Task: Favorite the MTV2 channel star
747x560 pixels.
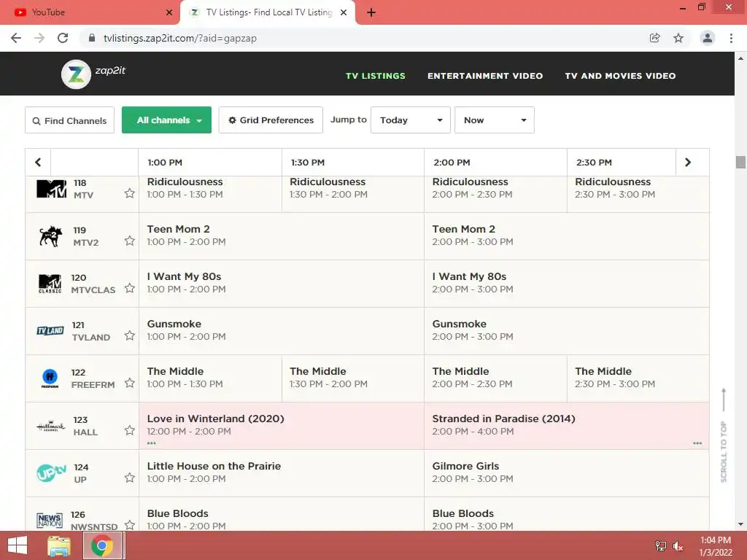Action: pyautogui.click(x=130, y=241)
